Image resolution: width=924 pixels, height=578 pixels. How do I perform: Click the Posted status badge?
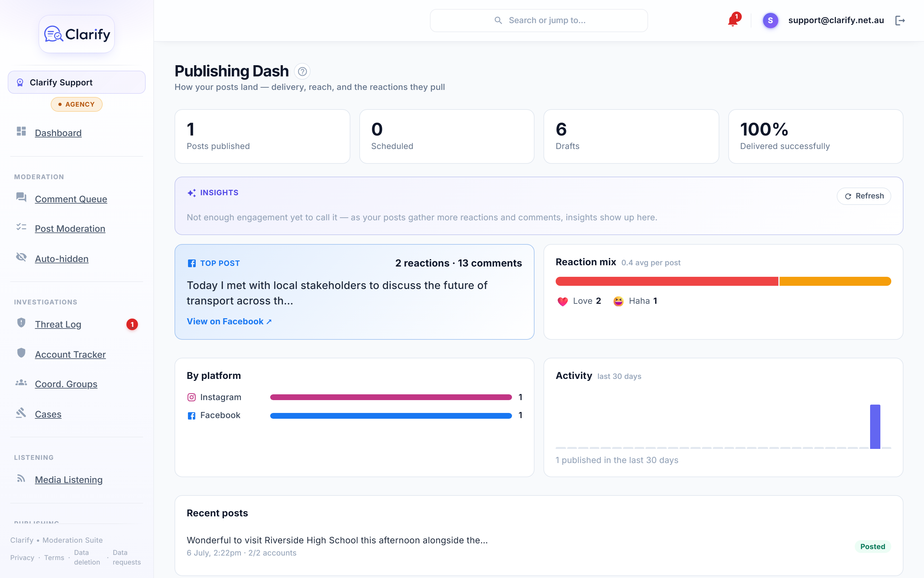pos(872,547)
